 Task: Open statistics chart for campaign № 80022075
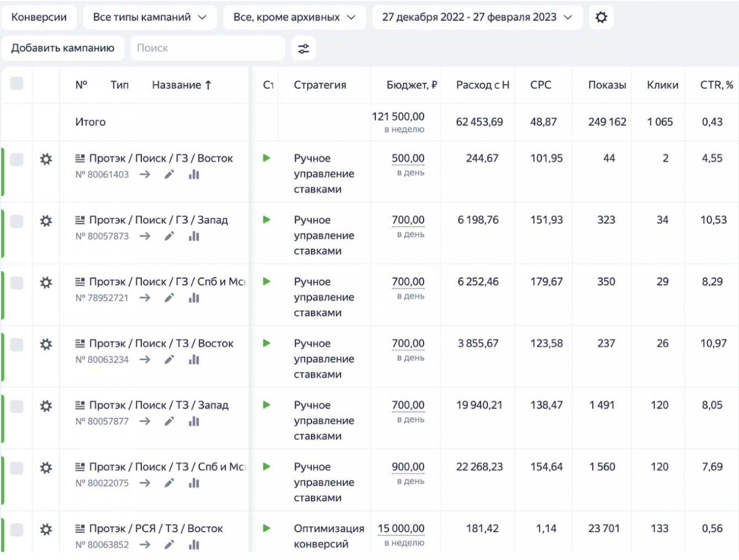pos(194,483)
